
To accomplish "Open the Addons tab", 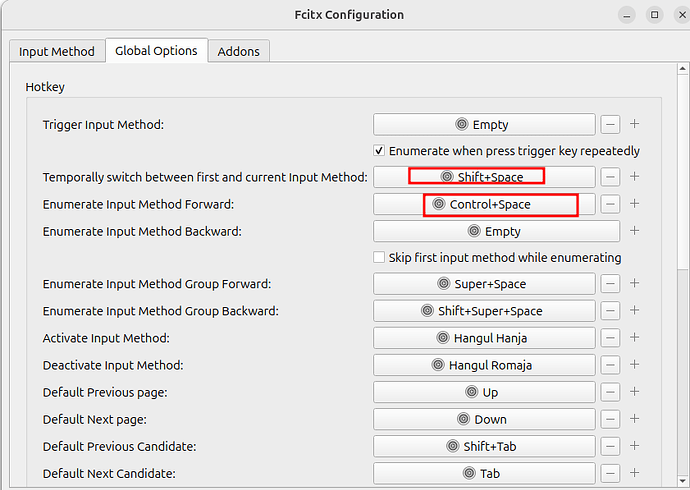I will tap(239, 51).
